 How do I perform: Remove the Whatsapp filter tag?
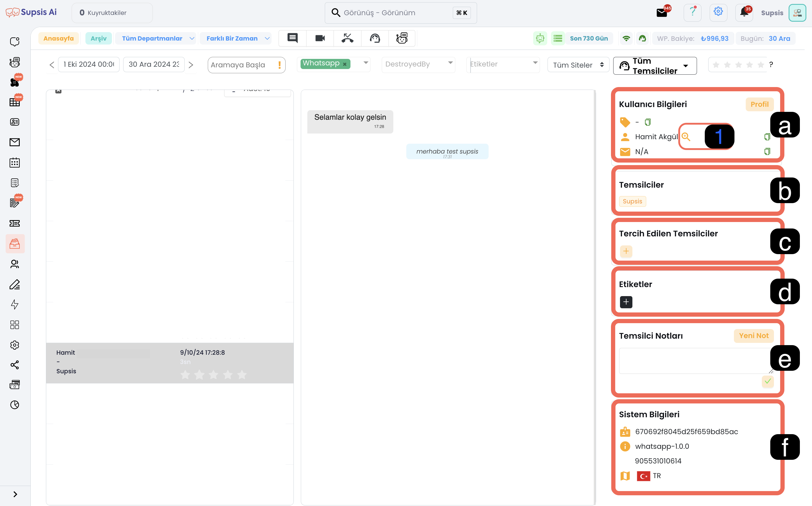pos(345,64)
